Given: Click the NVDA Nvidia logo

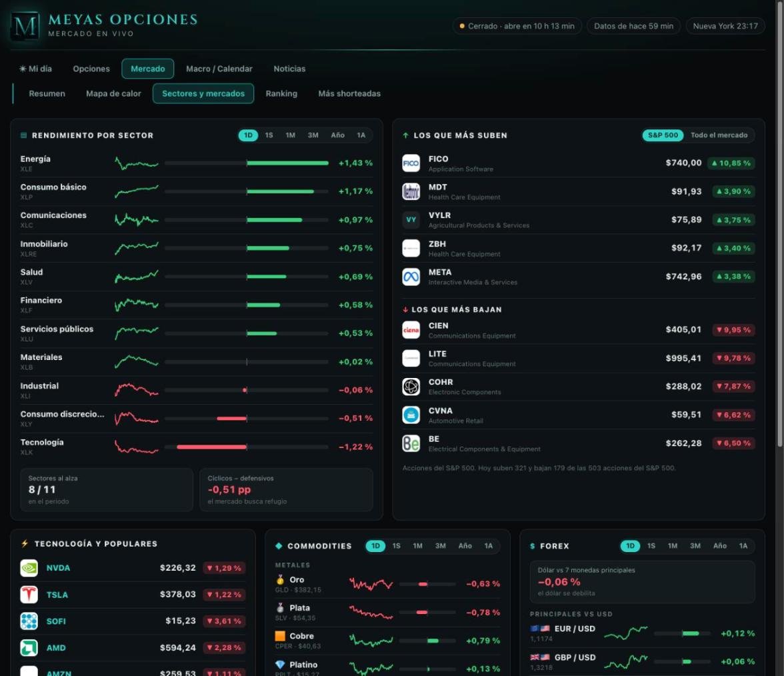Looking at the screenshot, I should (x=29, y=568).
